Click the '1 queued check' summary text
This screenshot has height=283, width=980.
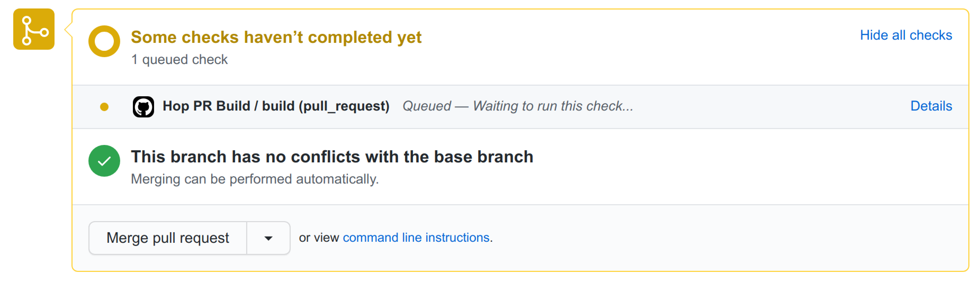[179, 60]
